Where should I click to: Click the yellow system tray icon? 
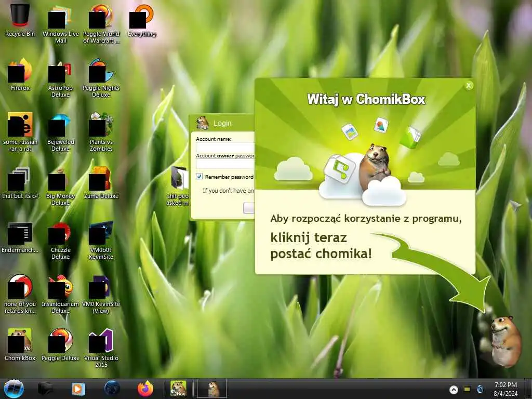click(467, 389)
